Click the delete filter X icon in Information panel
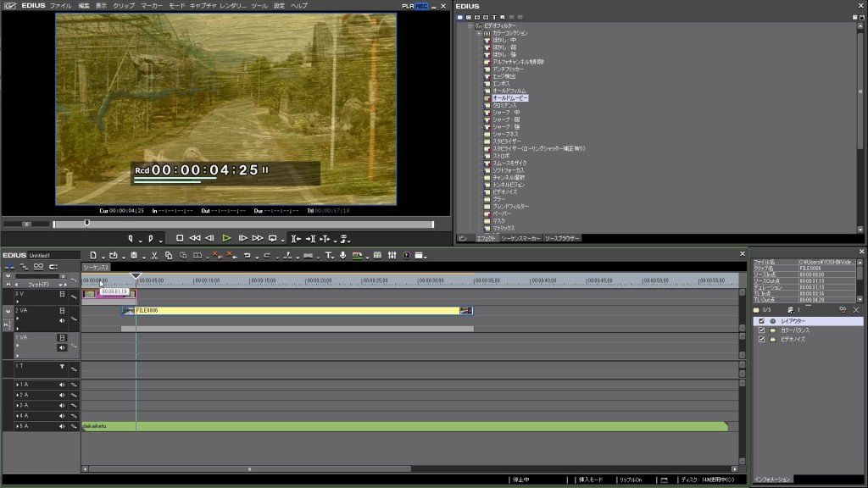Screen dimensions: 868x488 click(x=856, y=310)
